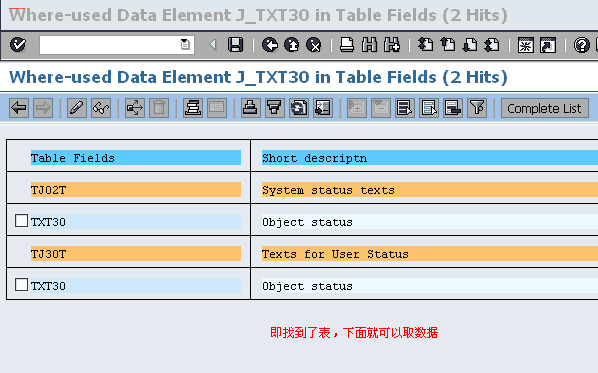The image size is (598, 373).
Task: Click the Short descriptn column header
Action: 430,158
